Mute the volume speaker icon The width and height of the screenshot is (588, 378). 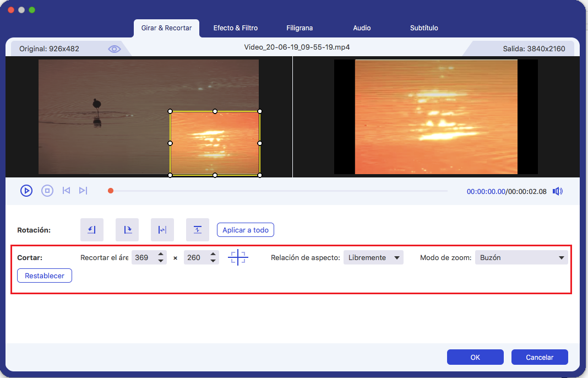558,191
